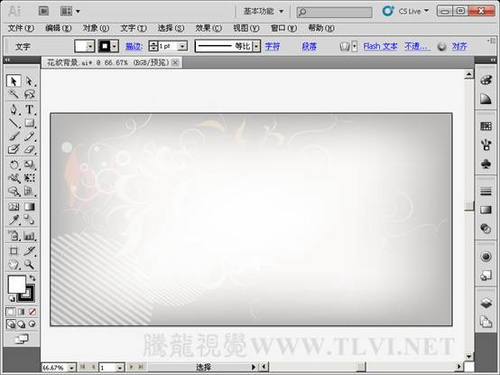Open the stroke profile 等比 dropdown
This screenshot has width=500, height=375.
point(256,46)
